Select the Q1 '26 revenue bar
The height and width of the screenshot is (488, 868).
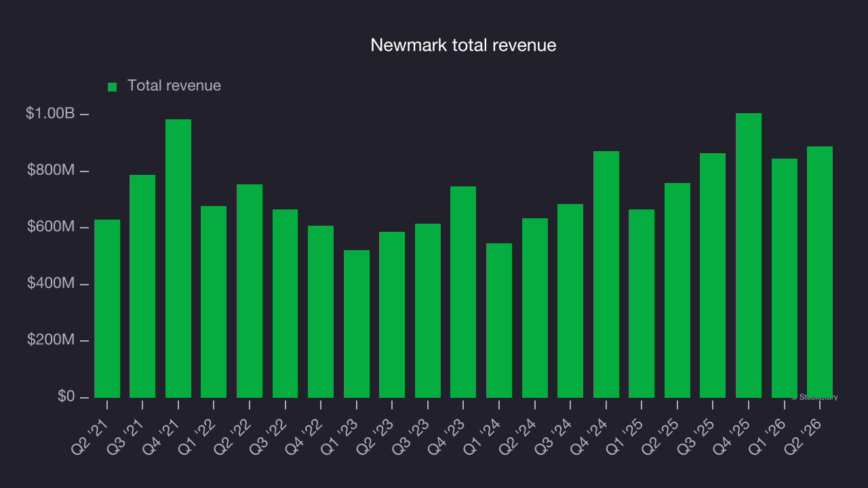pyautogui.click(x=785, y=278)
